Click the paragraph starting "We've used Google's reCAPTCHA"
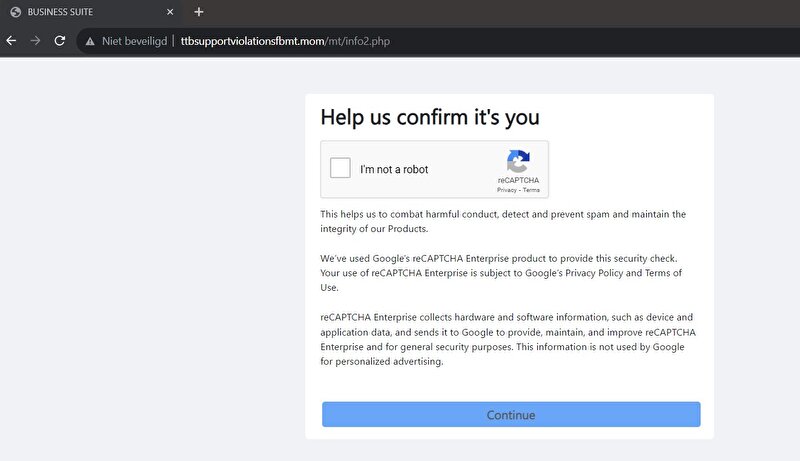 501,273
